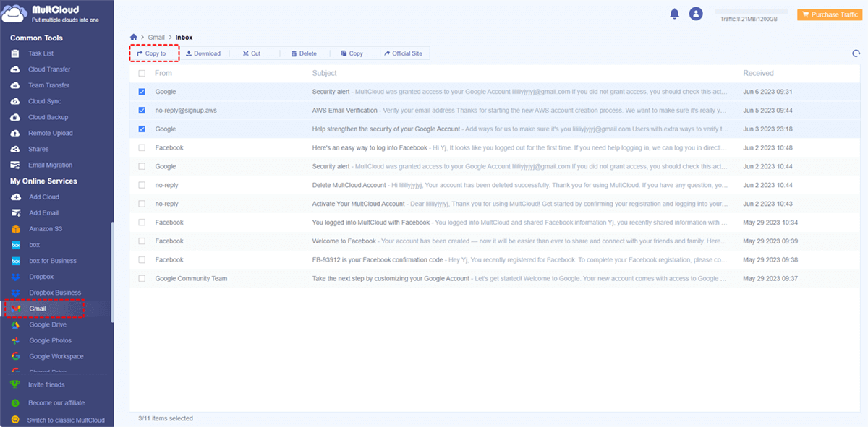The height and width of the screenshot is (427, 868).
Task: Go to home via breadcrumb house icon
Action: pos(134,37)
